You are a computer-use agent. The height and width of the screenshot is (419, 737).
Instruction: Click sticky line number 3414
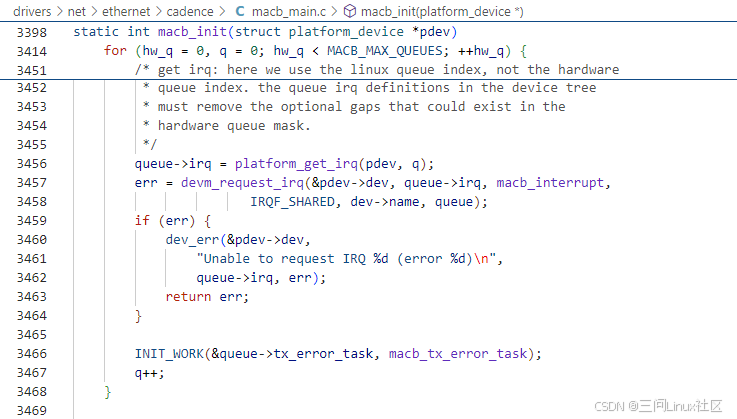pos(31,51)
